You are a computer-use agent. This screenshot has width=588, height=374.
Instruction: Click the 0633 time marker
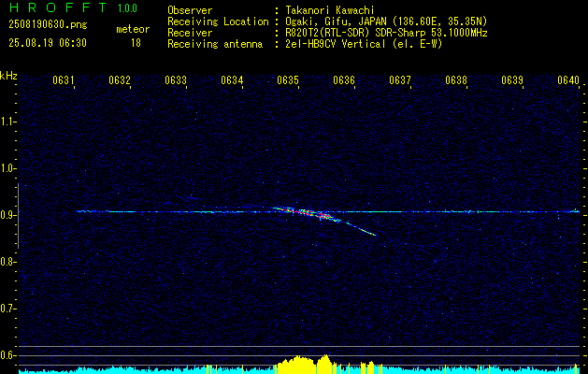176,80
